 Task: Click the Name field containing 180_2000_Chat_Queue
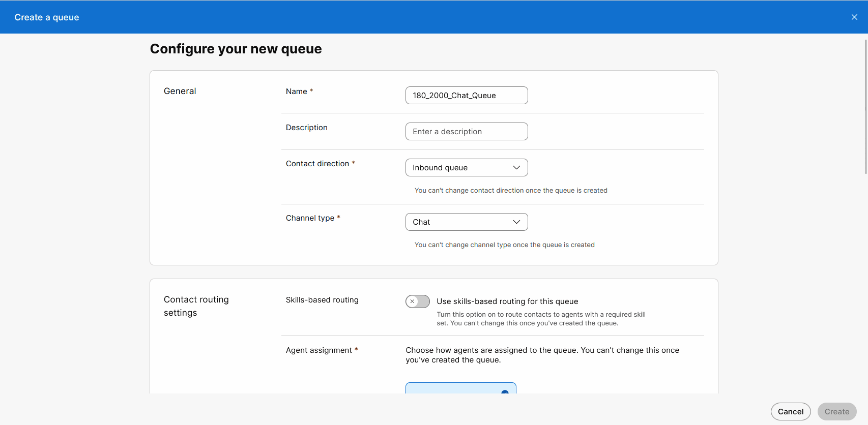[466, 96]
